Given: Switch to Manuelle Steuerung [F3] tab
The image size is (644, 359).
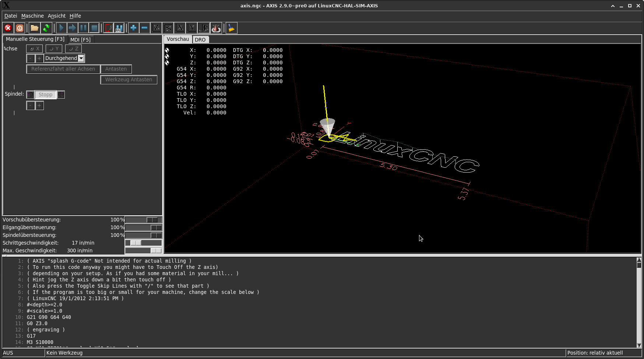Looking at the screenshot, I should [x=35, y=39].
